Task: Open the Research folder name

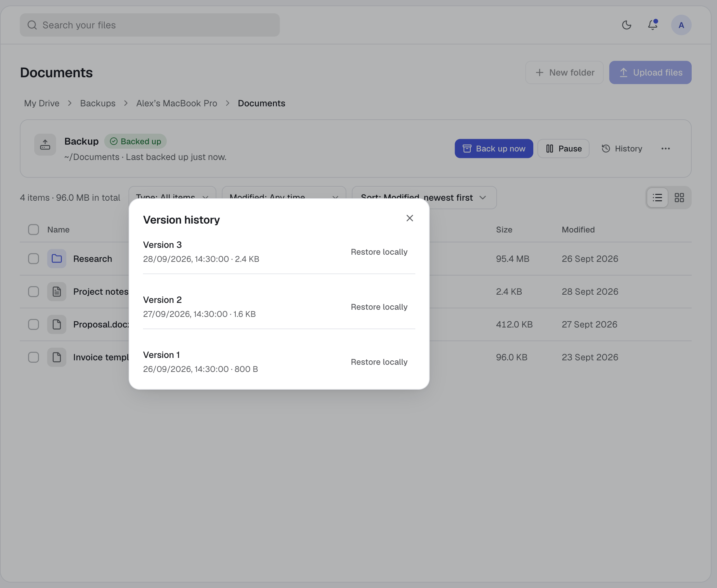Action: click(x=93, y=259)
